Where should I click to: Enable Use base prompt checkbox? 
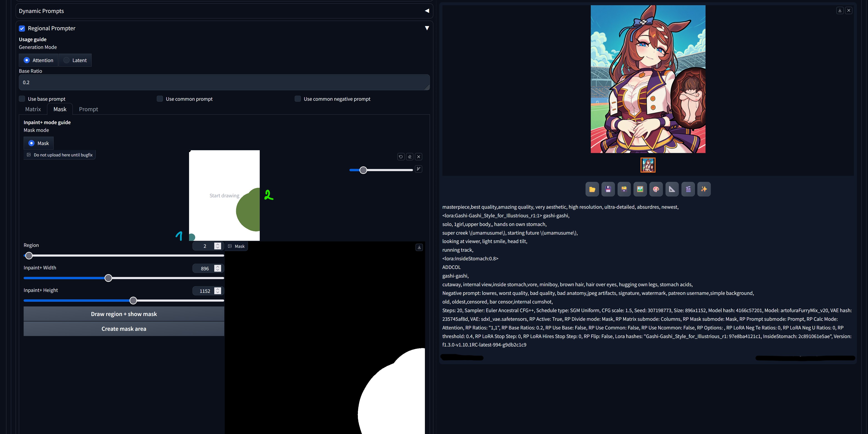pyautogui.click(x=22, y=99)
